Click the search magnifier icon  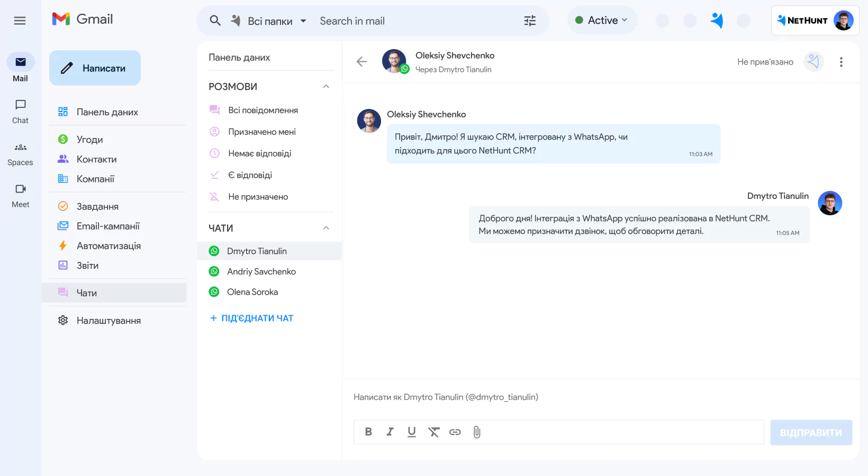(x=215, y=21)
